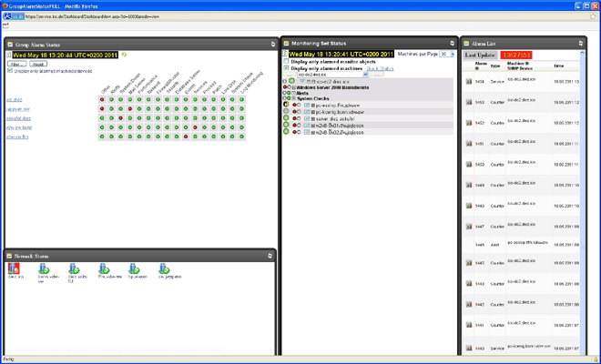The image size is (601, 364).
Task: Open the diez.sakufol network status icon
Action: tap(74, 268)
